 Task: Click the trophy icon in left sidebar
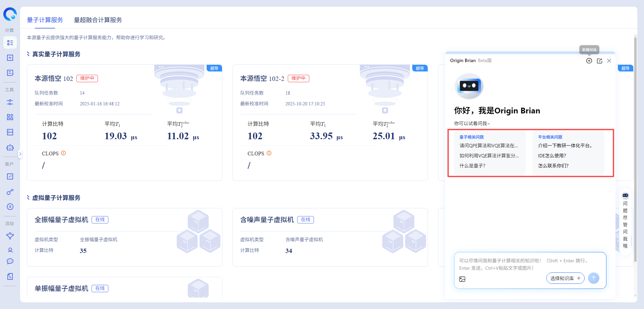coord(10,236)
